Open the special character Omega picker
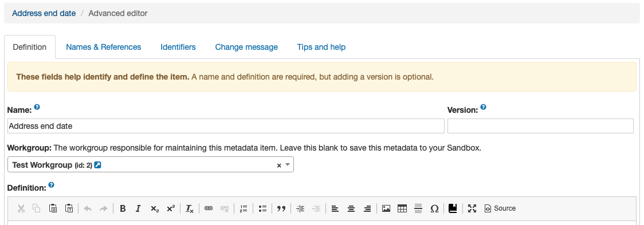Viewport: 644px width, 225px height. pos(434,208)
